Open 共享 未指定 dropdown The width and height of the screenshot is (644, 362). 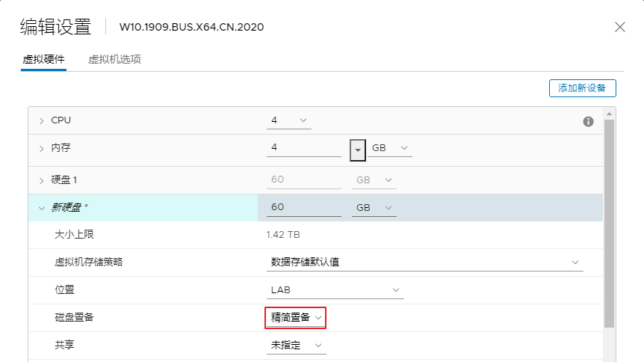tap(296, 345)
